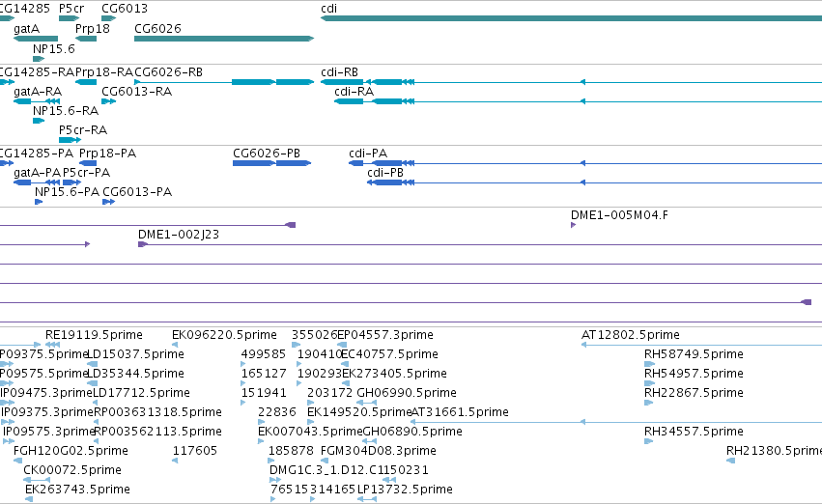
Task: Click the 22836 feature label
Action: click(277, 412)
